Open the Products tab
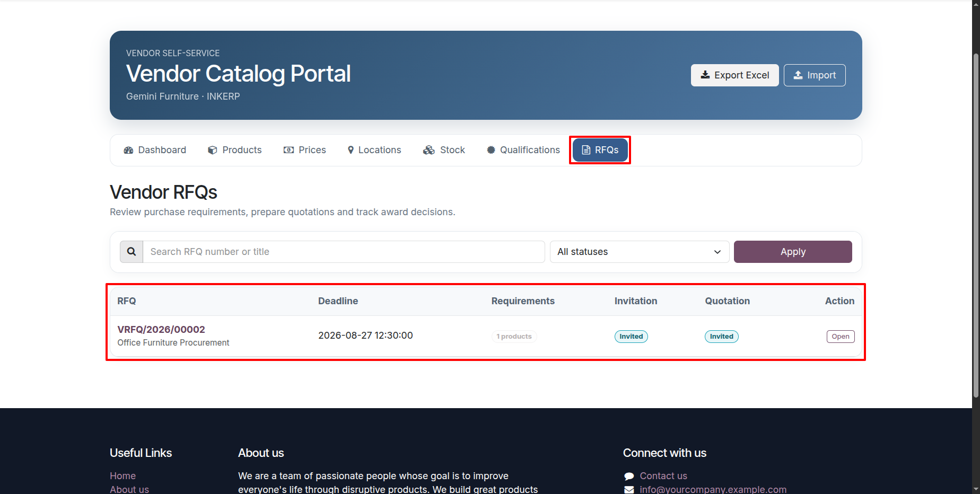 (x=235, y=150)
